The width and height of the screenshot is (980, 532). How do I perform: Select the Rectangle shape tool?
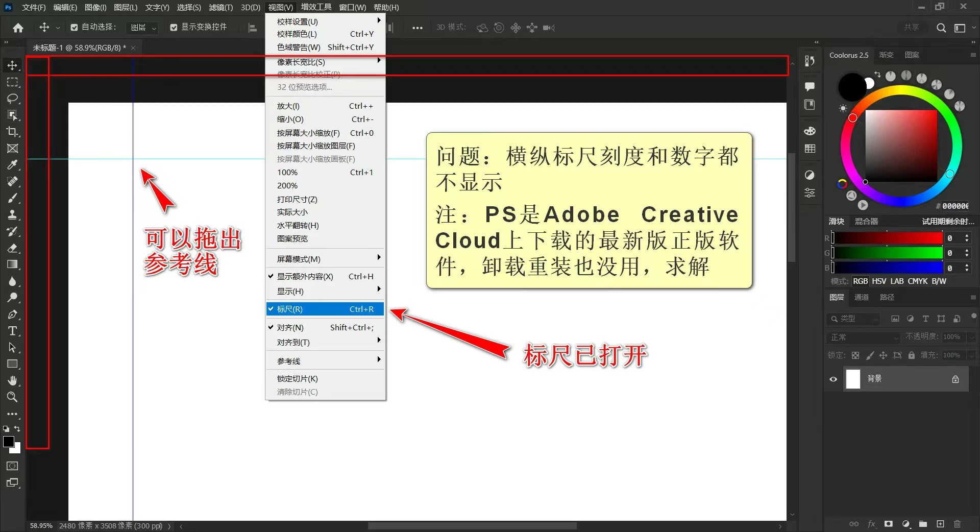tap(12, 364)
